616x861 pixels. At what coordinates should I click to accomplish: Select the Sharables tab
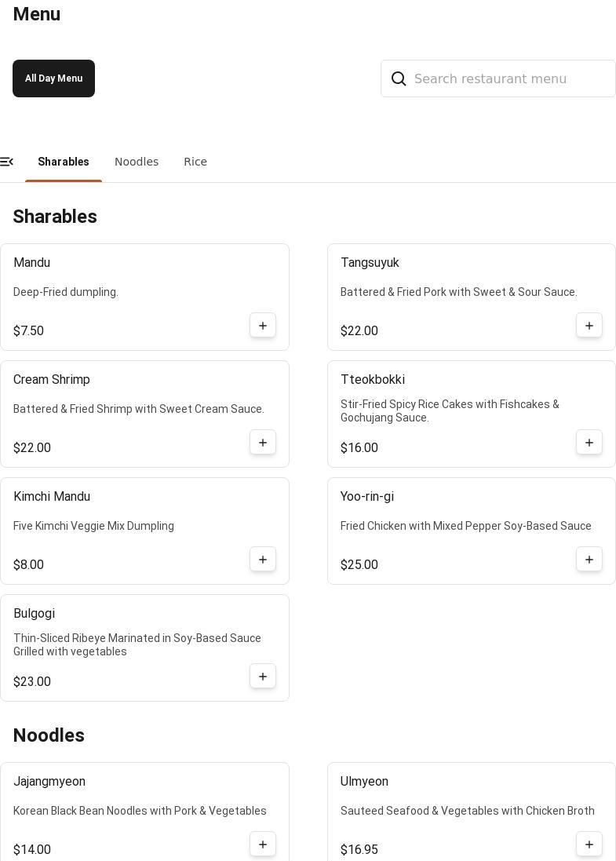64,162
